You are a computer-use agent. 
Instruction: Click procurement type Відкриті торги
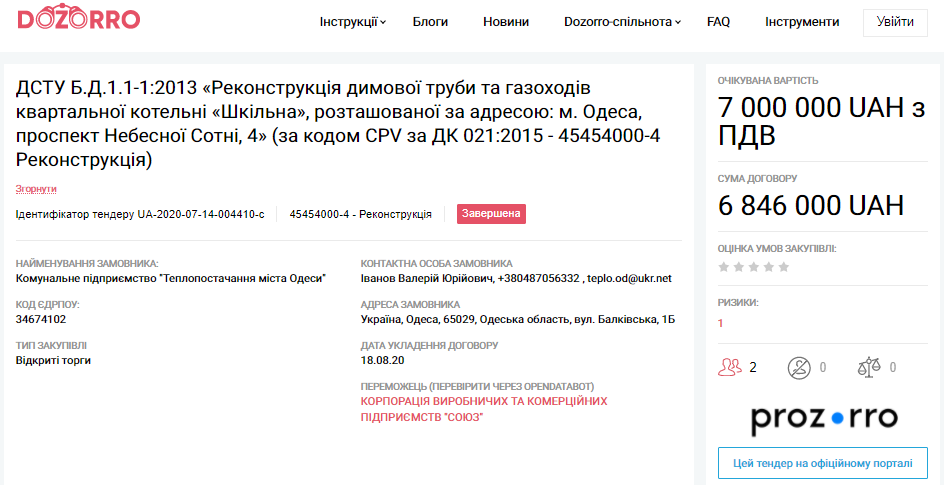[53, 360]
